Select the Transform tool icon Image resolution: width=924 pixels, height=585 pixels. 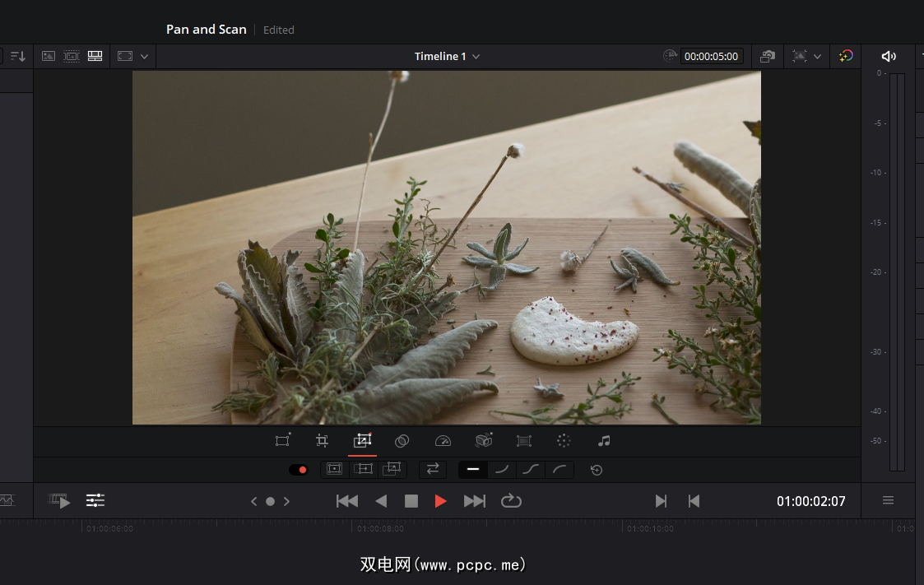click(282, 441)
